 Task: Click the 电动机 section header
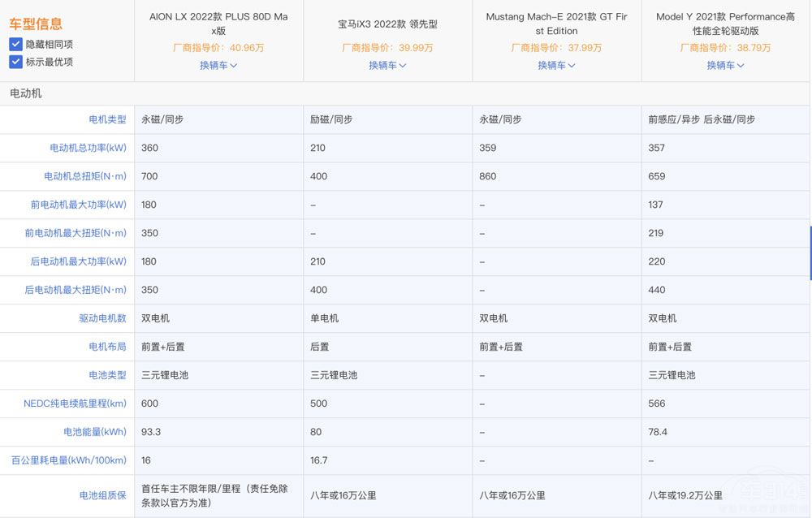26,93
